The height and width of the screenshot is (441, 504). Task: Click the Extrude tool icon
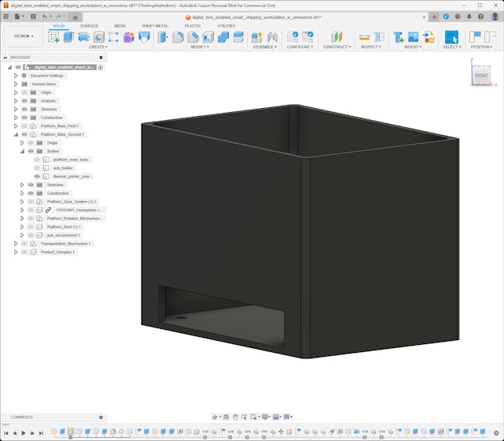[x=68, y=37]
